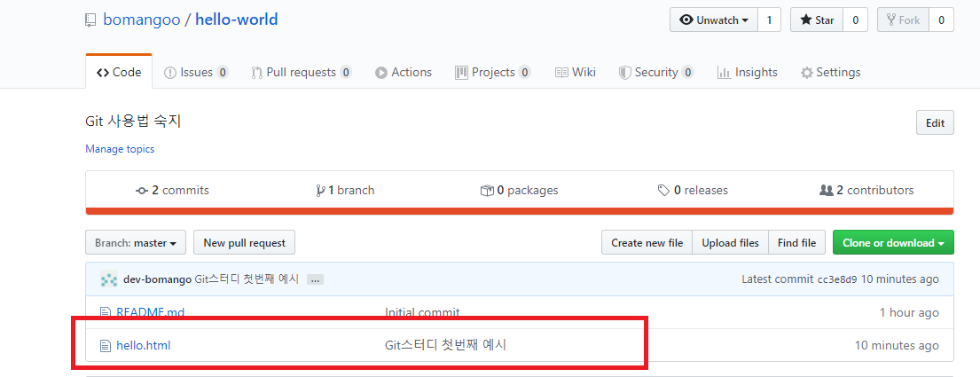The height and width of the screenshot is (377, 980).
Task: Open the Insights tab
Action: (x=748, y=73)
